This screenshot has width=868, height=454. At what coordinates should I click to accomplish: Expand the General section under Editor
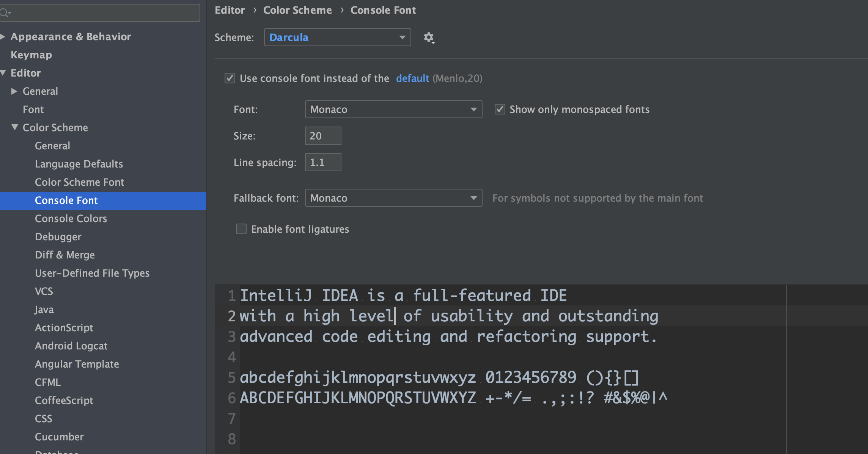point(15,91)
